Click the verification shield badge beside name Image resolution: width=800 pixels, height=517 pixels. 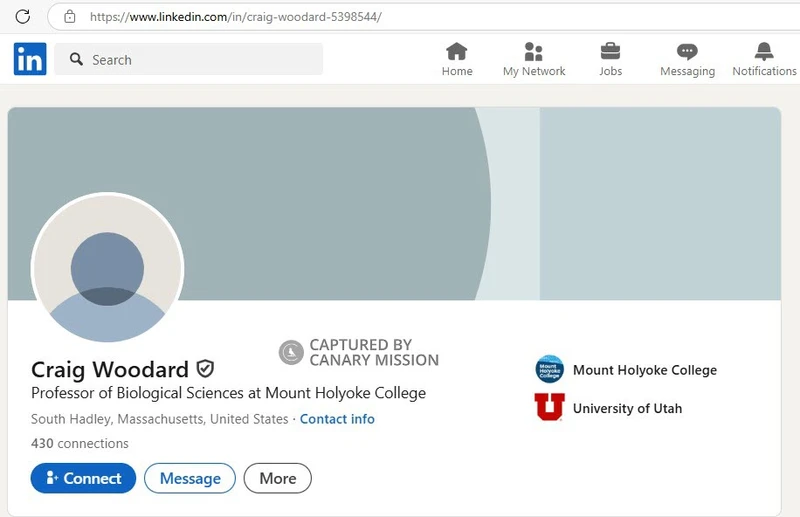tap(205, 369)
